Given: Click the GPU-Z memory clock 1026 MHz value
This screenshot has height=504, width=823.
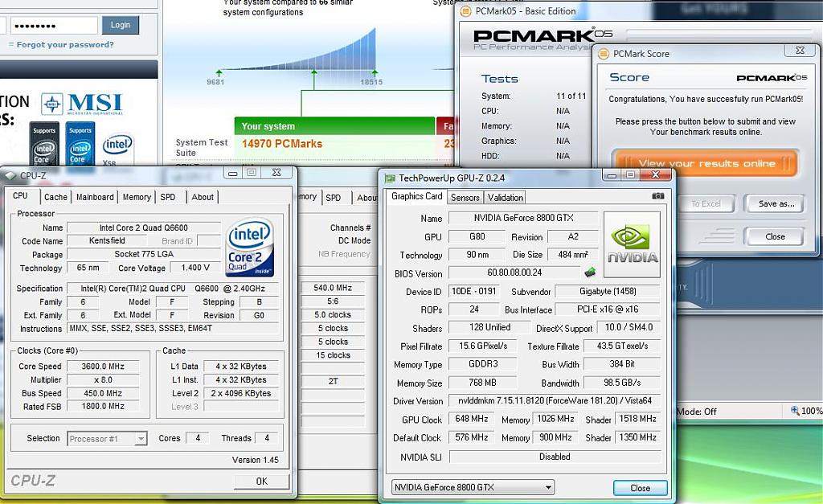Looking at the screenshot, I should coord(555,419).
